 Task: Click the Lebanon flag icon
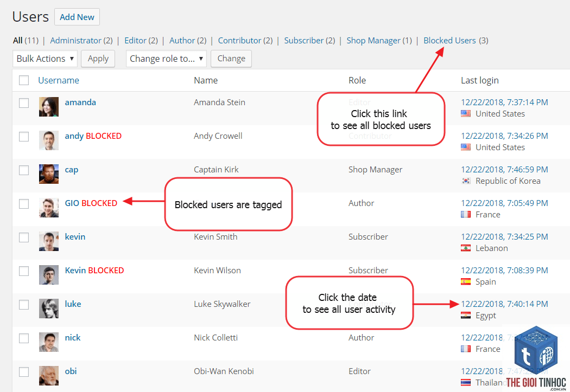click(x=466, y=248)
